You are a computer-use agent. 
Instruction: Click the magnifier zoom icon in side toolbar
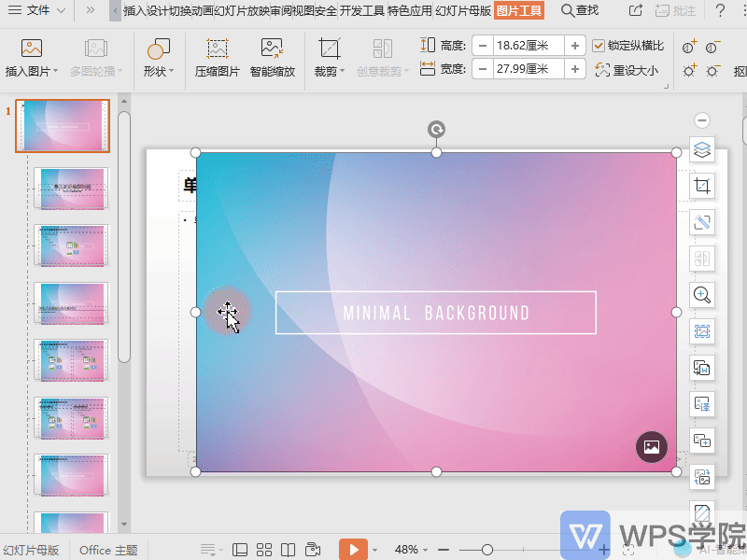coord(702,295)
